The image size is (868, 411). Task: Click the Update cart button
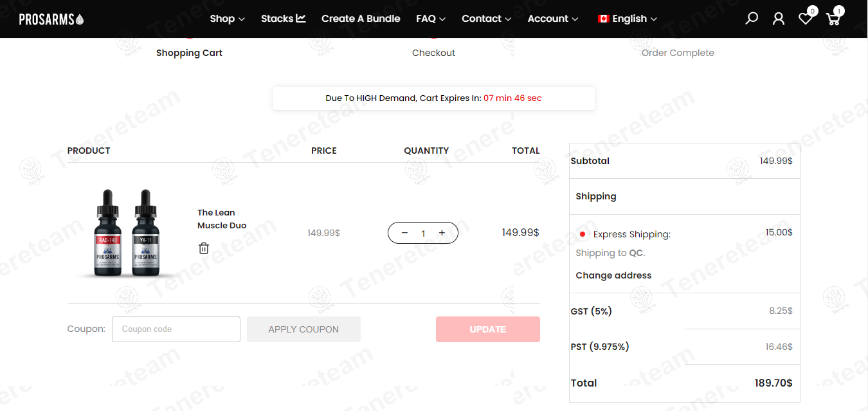pyautogui.click(x=487, y=329)
